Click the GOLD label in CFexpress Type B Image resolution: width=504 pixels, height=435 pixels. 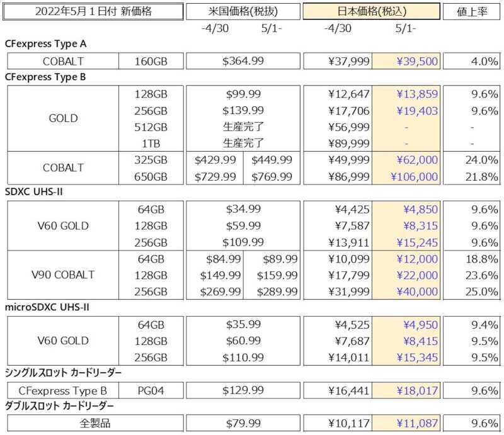pyautogui.click(x=62, y=118)
